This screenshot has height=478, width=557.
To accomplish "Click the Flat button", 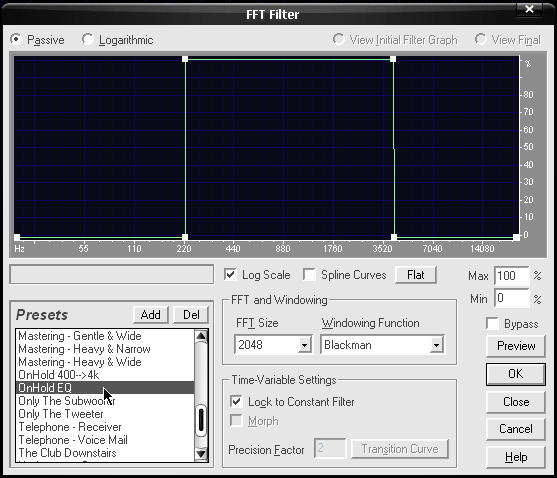I will click(416, 275).
